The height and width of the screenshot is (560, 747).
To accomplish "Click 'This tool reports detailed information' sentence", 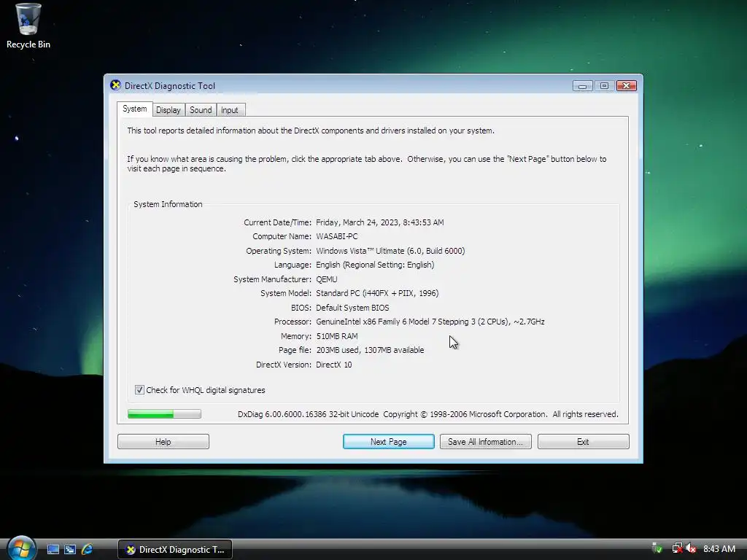I will [311, 131].
